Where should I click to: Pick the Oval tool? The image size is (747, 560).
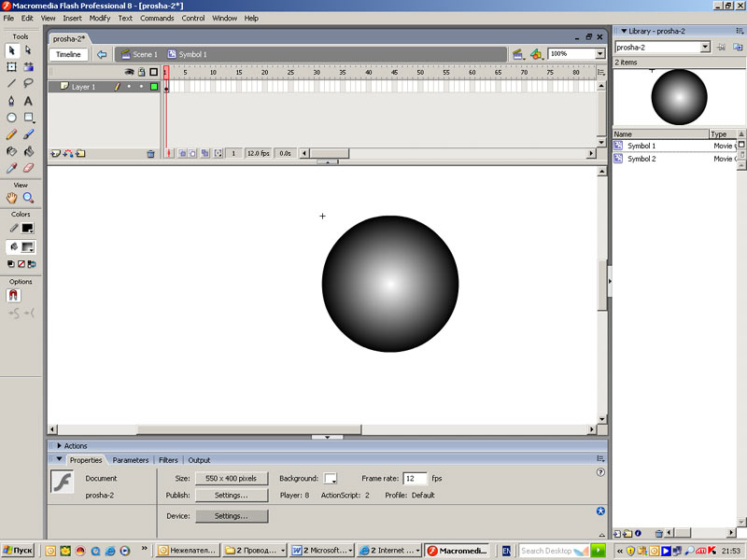(x=12, y=118)
